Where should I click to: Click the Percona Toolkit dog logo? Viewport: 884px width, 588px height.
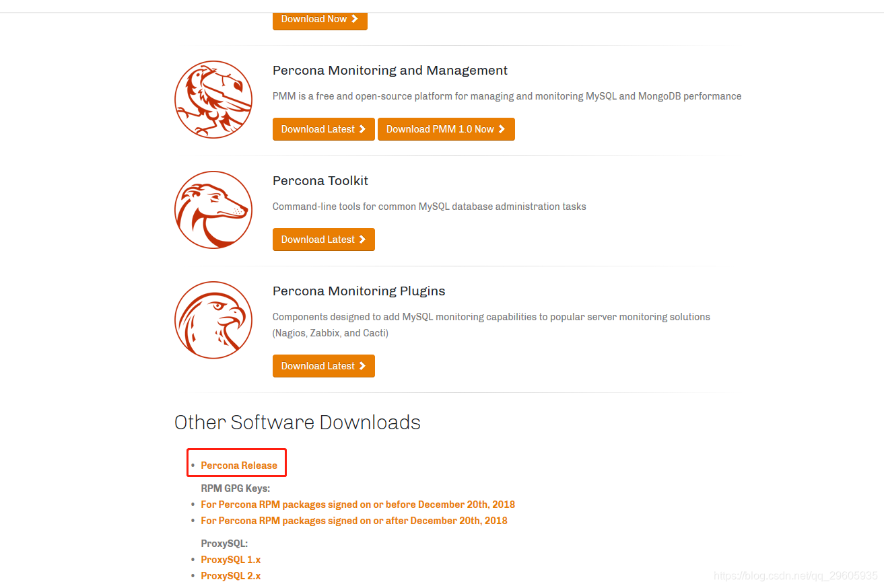point(213,210)
